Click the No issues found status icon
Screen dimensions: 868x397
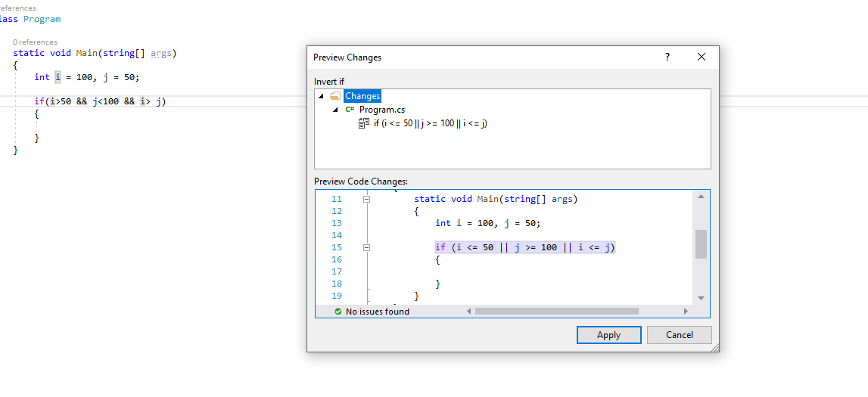(338, 312)
